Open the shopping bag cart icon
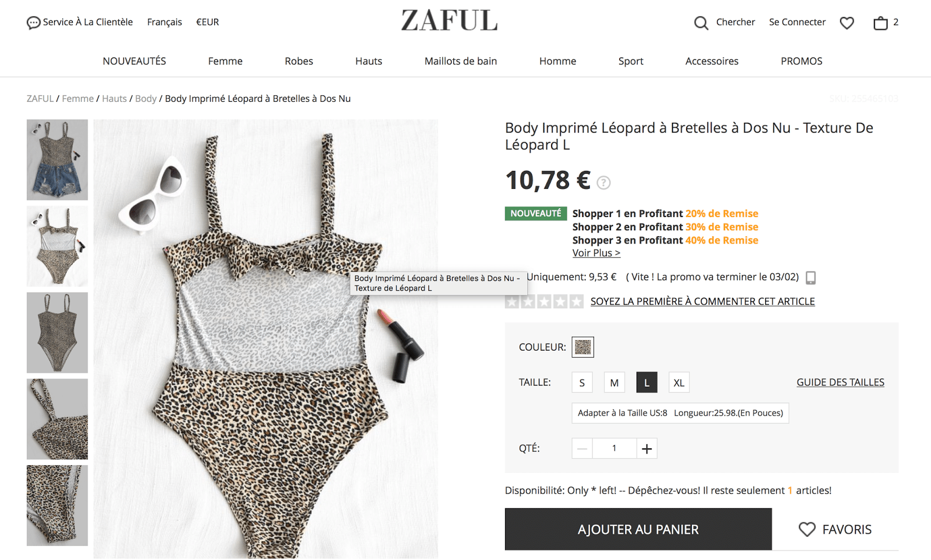 [880, 23]
